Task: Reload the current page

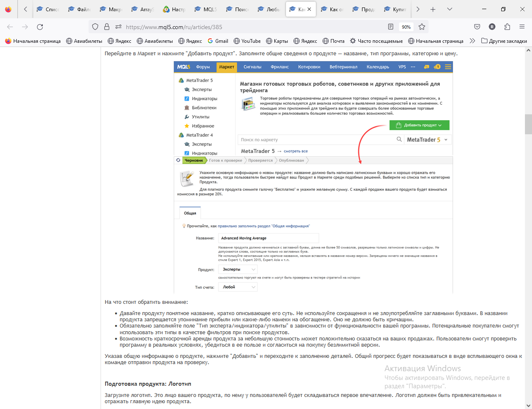Action: (x=40, y=27)
